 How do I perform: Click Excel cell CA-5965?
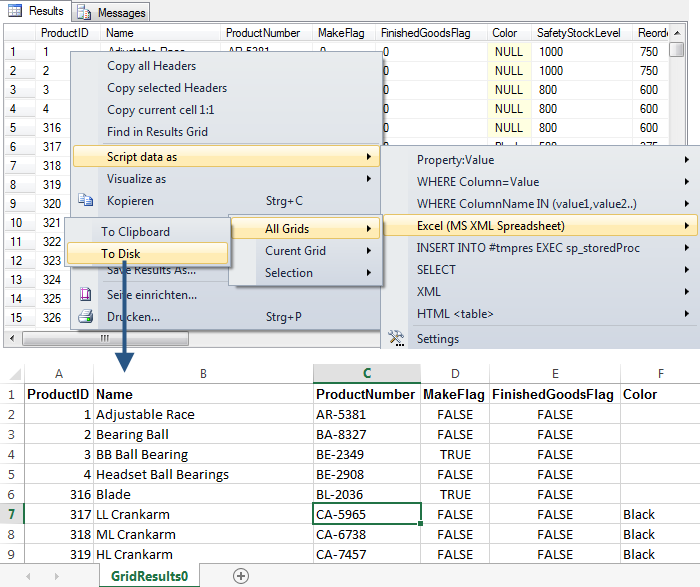[x=367, y=514]
